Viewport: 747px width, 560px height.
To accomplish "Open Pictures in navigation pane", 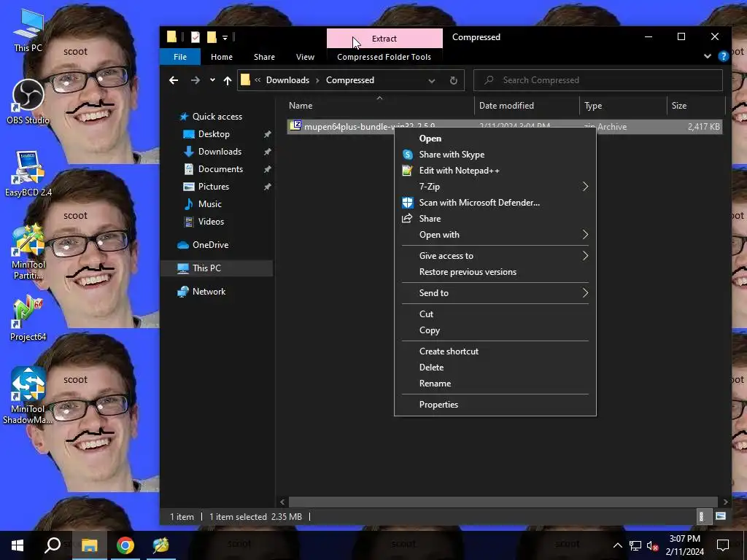I will pos(214,187).
